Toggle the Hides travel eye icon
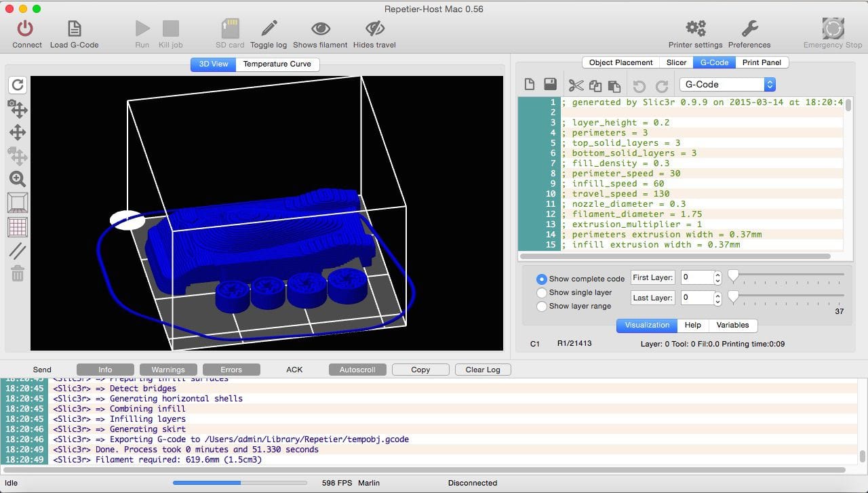The image size is (868, 493). click(x=374, y=28)
